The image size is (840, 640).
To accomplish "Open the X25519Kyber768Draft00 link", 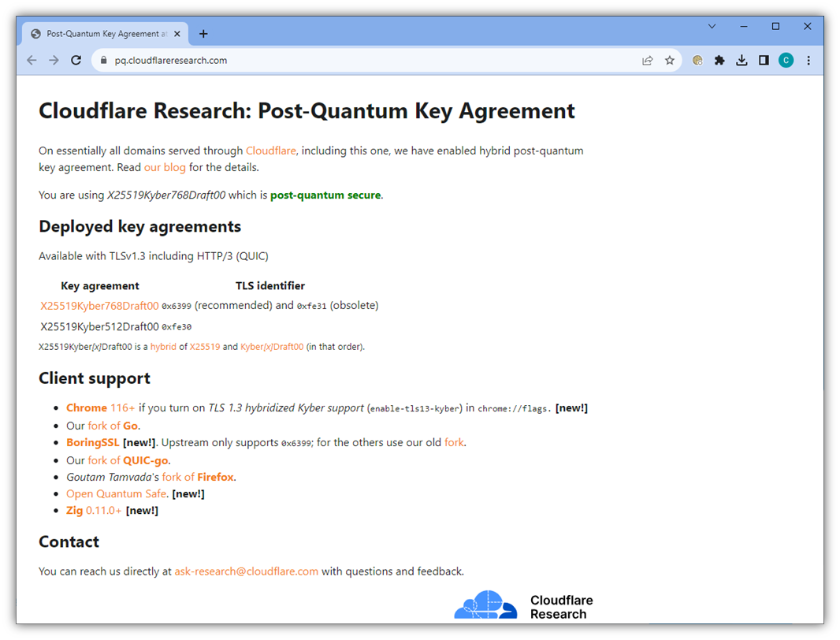I will pos(98,306).
